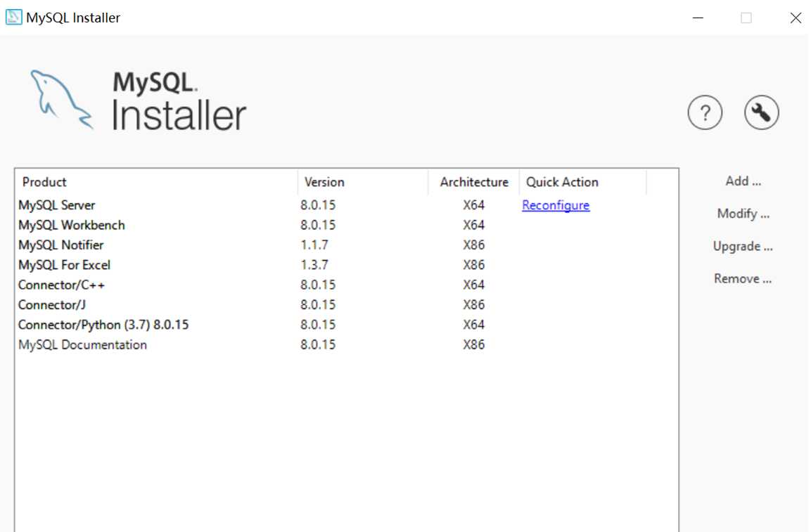Open the help question mark icon
Viewport: 811px width, 532px height.
click(705, 112)
